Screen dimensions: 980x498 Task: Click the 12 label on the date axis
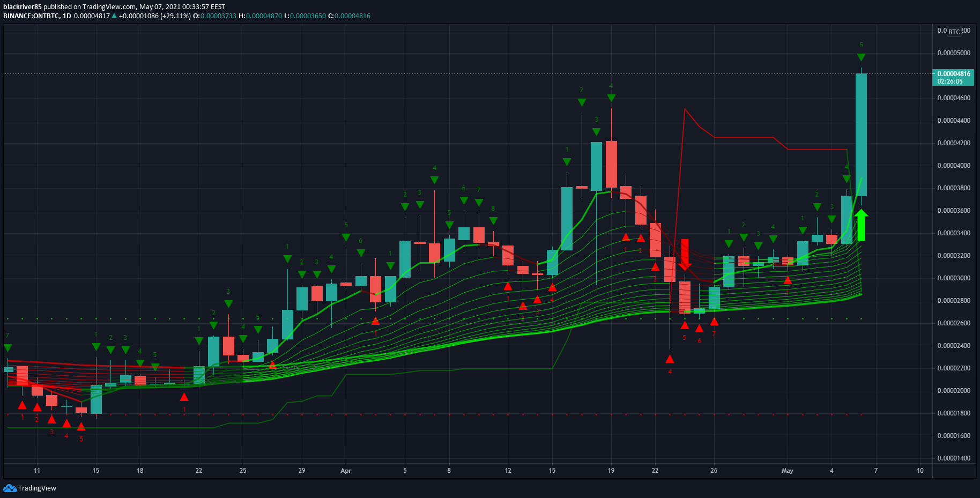[508, 471]
